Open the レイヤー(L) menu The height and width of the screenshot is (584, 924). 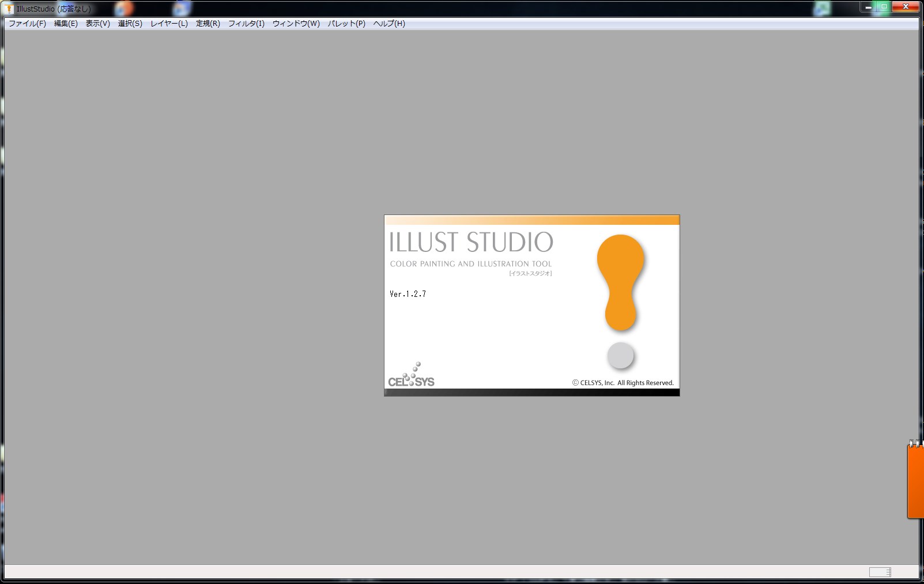169,24
